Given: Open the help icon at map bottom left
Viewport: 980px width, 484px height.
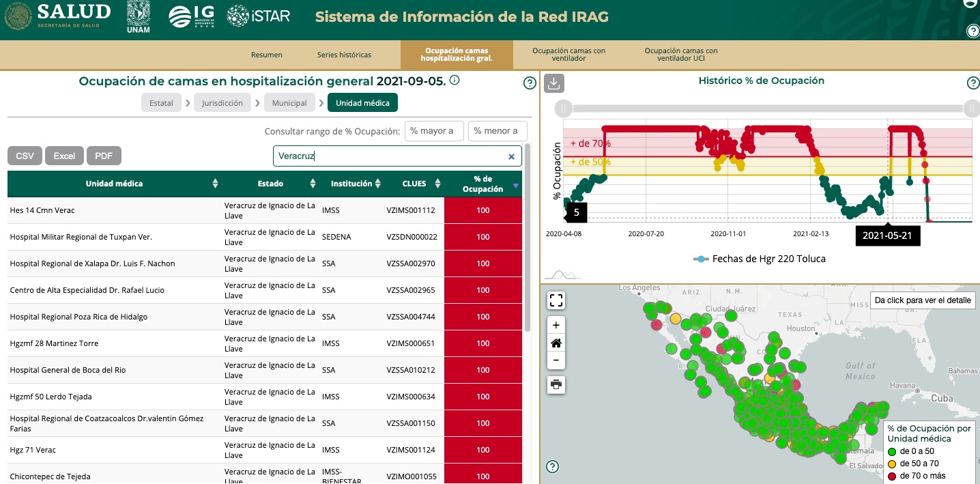Looking at the screenshot, I should [x=553, y=466].
